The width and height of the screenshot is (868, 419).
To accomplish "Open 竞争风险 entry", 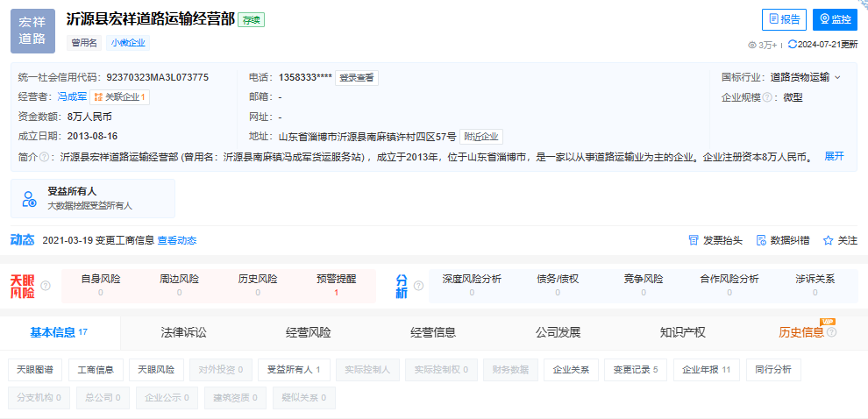I will 644,286.
